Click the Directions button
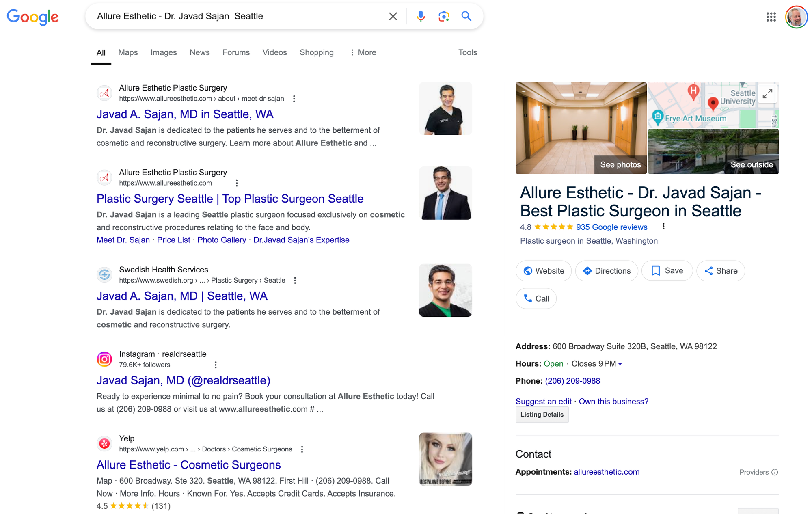Viewport: 812px width, 514px height. pos(607,271)
